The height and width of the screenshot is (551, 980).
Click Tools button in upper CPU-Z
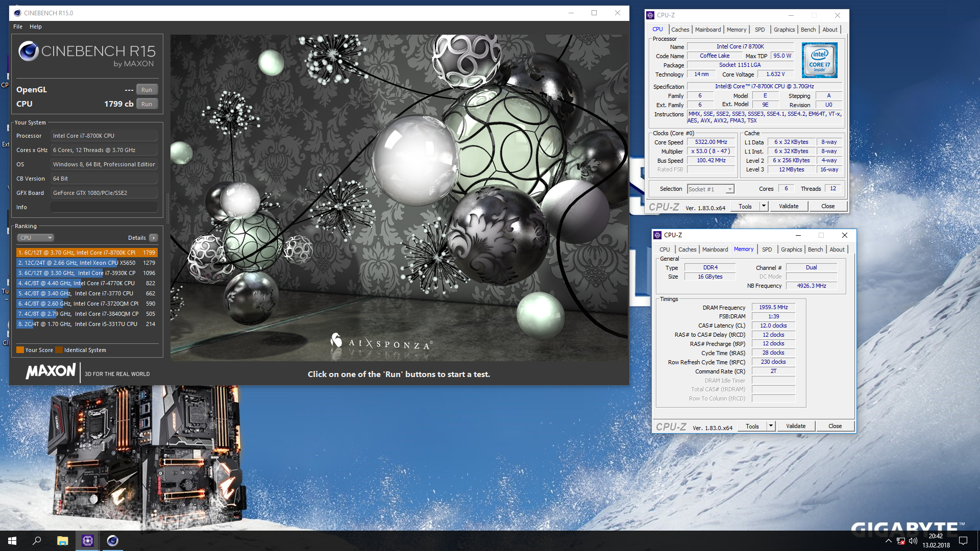coord(745,207)
